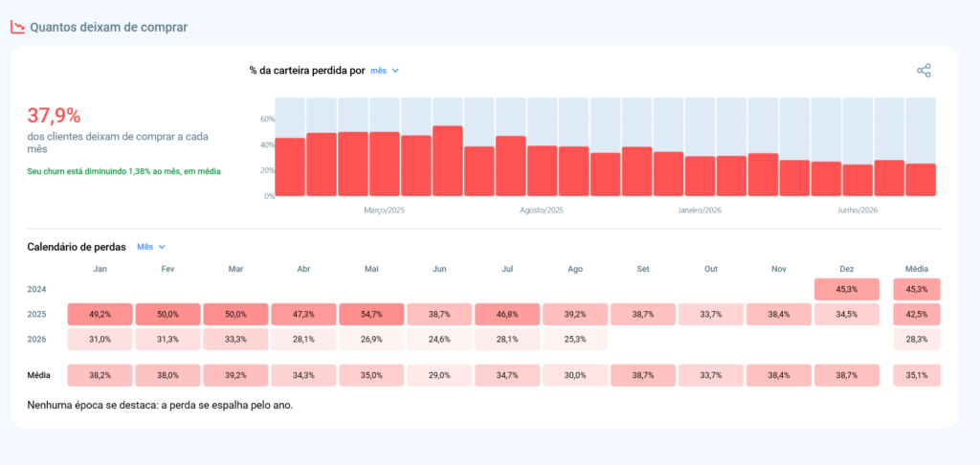The image size is (980, 465).
Task: Click the Março/2025 axis label
Action: point(385,210)
